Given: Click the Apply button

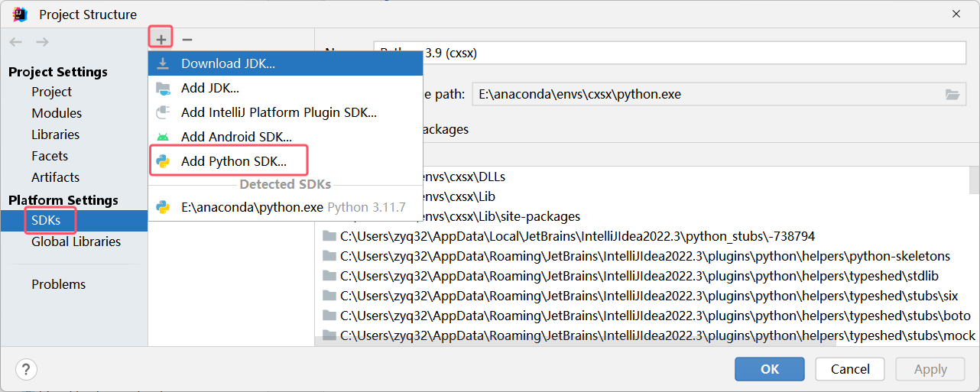Looking at the screenshot, I should 930,369.
